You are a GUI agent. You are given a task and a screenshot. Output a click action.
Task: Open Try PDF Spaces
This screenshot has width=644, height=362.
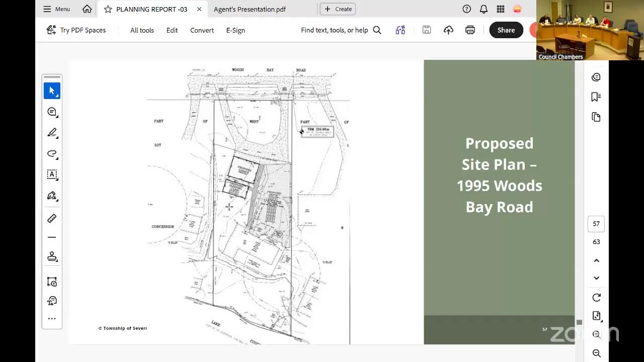pyautogui.click(x=76, y=30)
